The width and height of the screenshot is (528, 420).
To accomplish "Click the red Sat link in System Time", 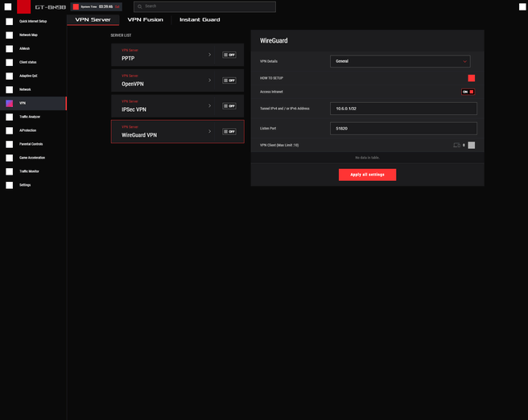I will point(118,6).
